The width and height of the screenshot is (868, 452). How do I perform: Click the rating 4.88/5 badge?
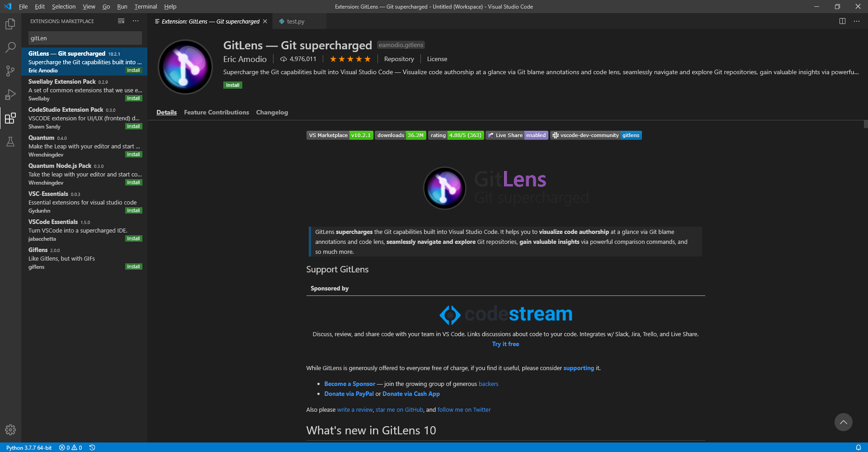456,135
